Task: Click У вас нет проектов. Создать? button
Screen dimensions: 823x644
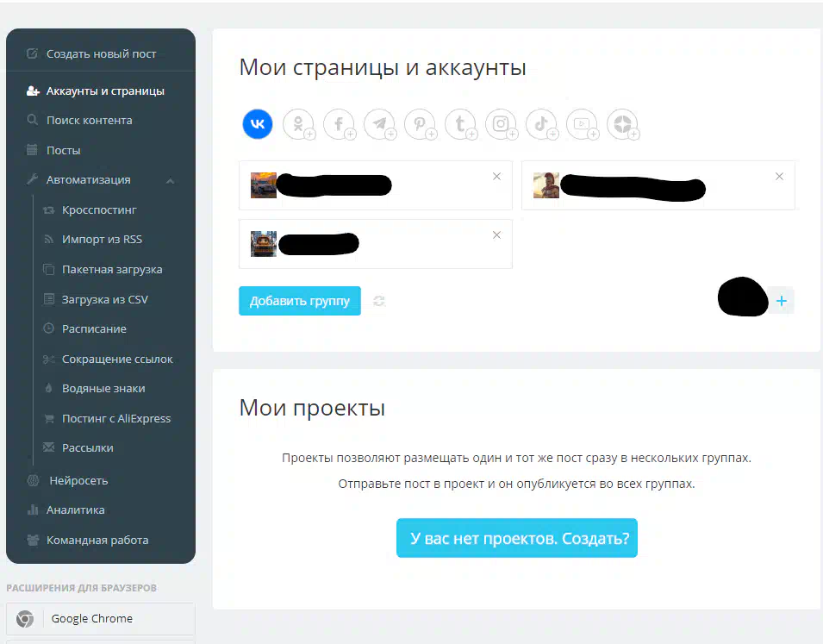Action: (517, 538)
